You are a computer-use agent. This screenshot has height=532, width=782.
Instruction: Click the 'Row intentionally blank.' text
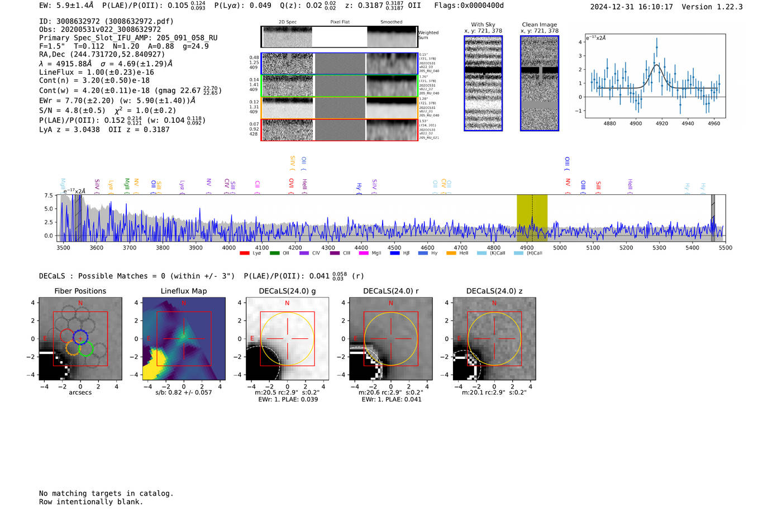(91, 502)
